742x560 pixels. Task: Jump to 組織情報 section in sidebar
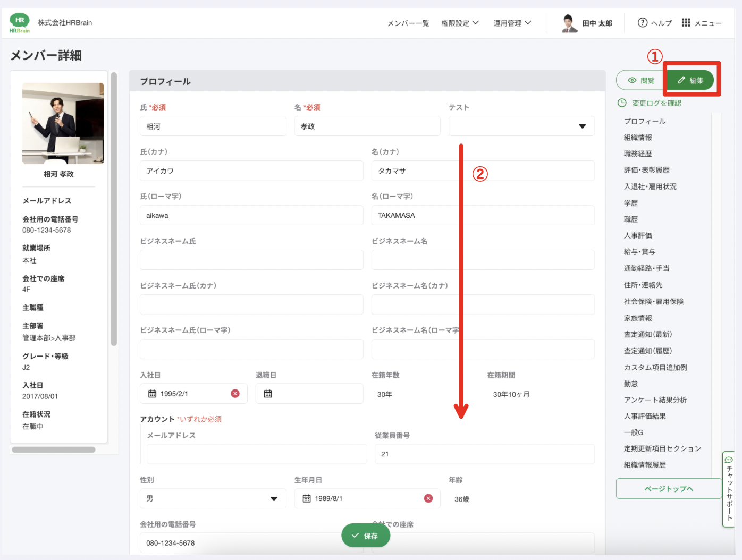coord(638,138)
